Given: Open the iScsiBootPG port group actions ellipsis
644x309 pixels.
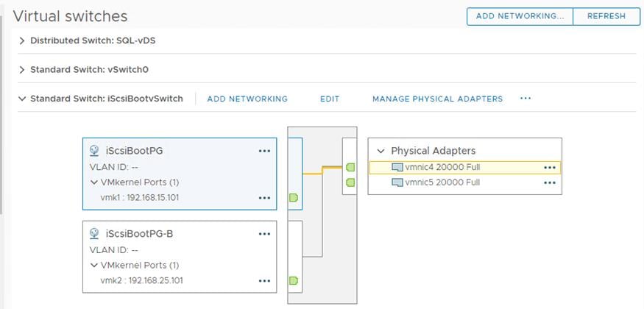Looking at the screenshot, I should [264, 151].
